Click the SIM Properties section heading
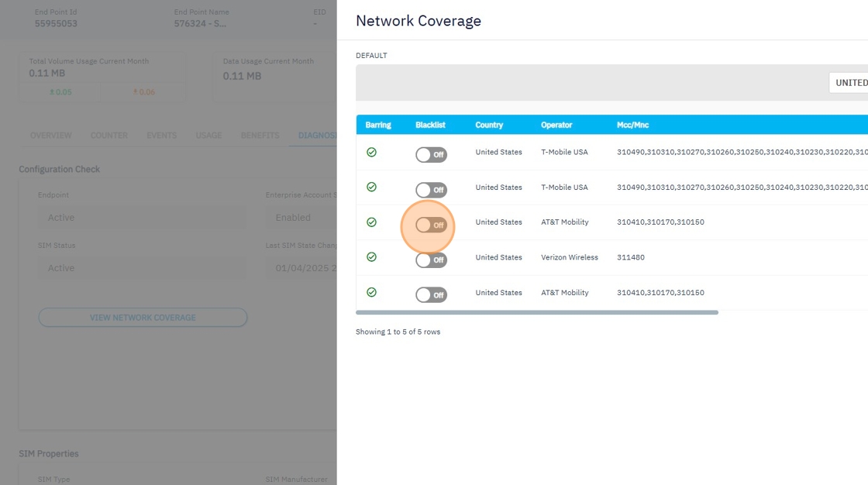 pyautogui.click(x=49, y=454)
